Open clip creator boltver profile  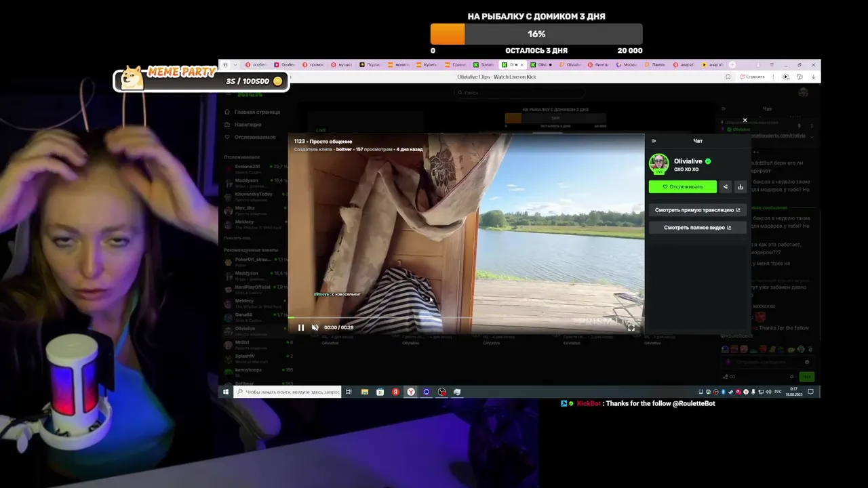click(x=344, y=149)
